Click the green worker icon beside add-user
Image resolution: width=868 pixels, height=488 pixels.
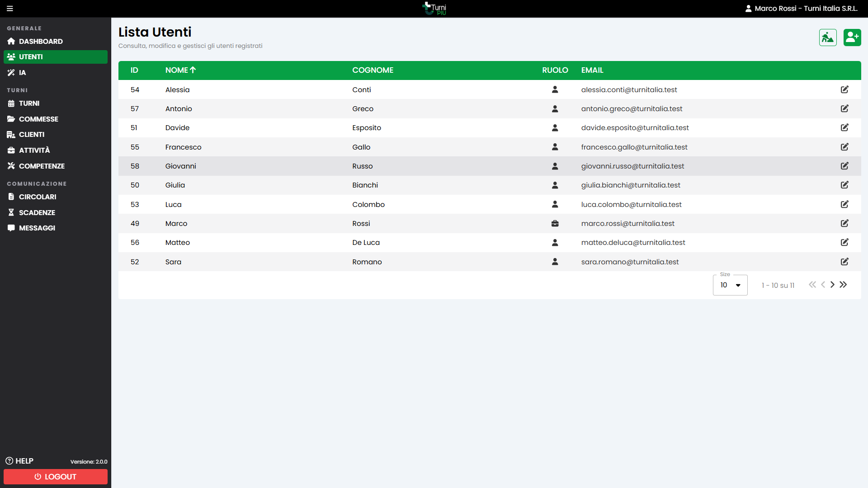828,38
